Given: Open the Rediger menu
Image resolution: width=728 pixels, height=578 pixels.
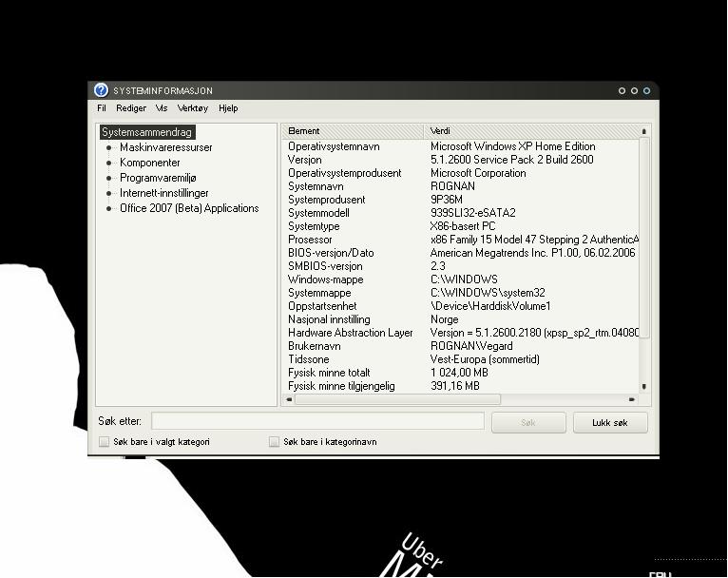Looking at the screenshot, I should [131, 108].
